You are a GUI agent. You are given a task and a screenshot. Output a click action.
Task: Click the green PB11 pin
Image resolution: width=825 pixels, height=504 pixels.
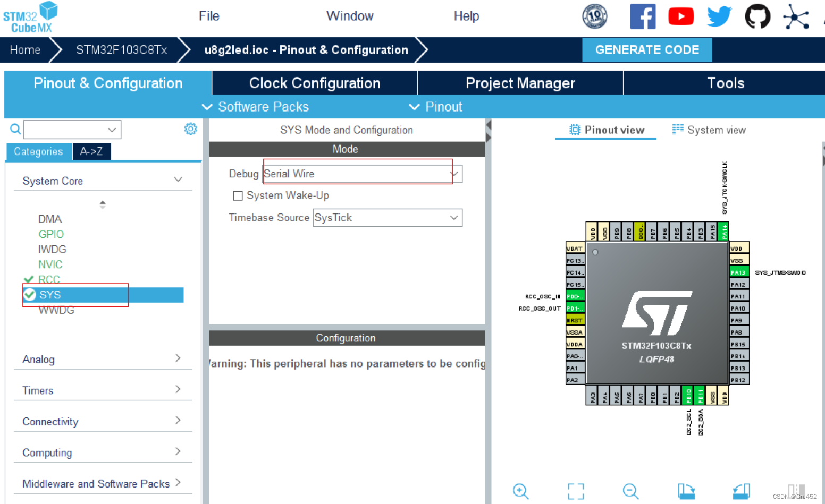(x=700, y=395)
